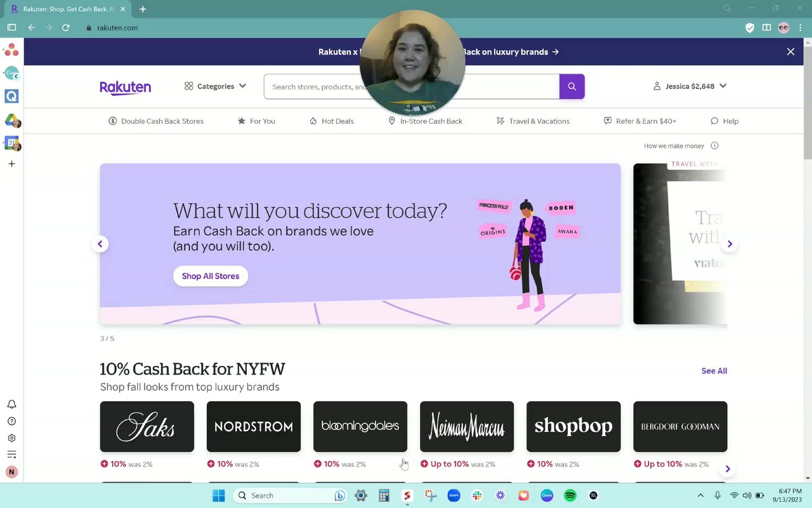Viewport: 812px width, 508px height.
Task: Open a new browser tab
Action: coord(143,9)
